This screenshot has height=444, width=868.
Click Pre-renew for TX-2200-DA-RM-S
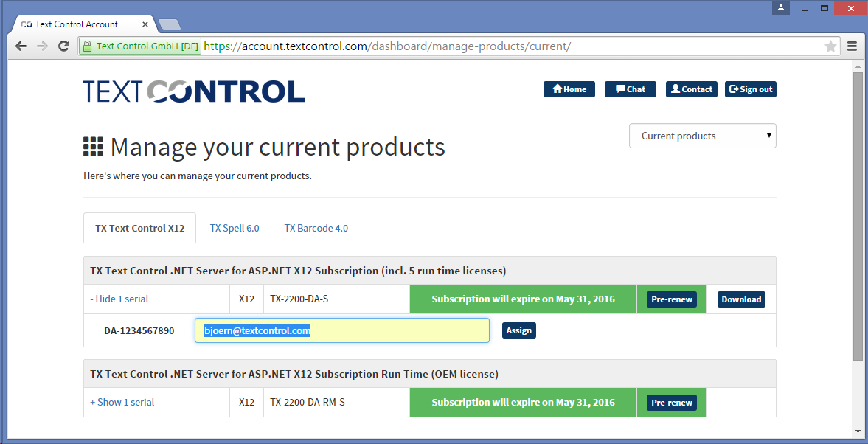pyautogui.click(x=672, y=403)
